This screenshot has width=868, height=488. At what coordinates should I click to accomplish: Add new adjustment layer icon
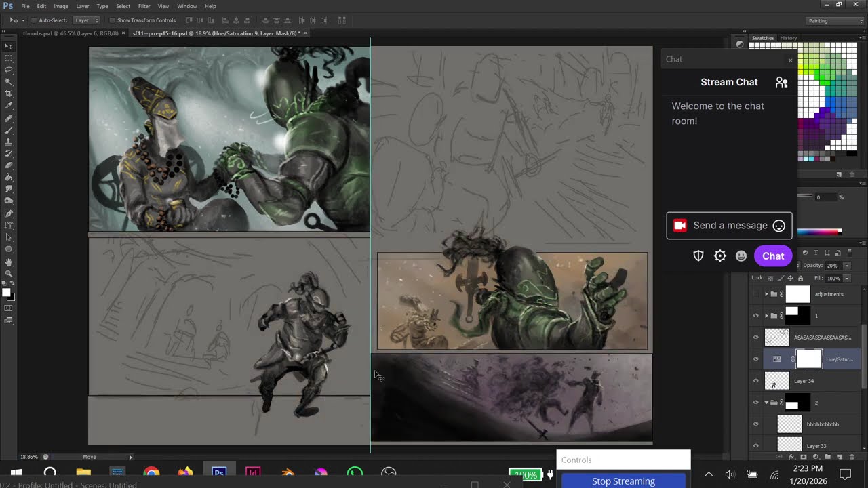816,457
